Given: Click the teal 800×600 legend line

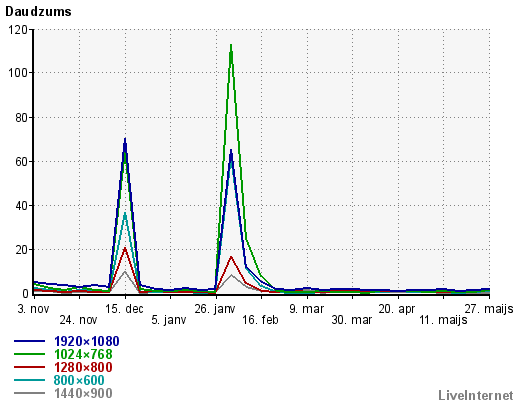Looking at the screenshot, I should tap(29, 380).
